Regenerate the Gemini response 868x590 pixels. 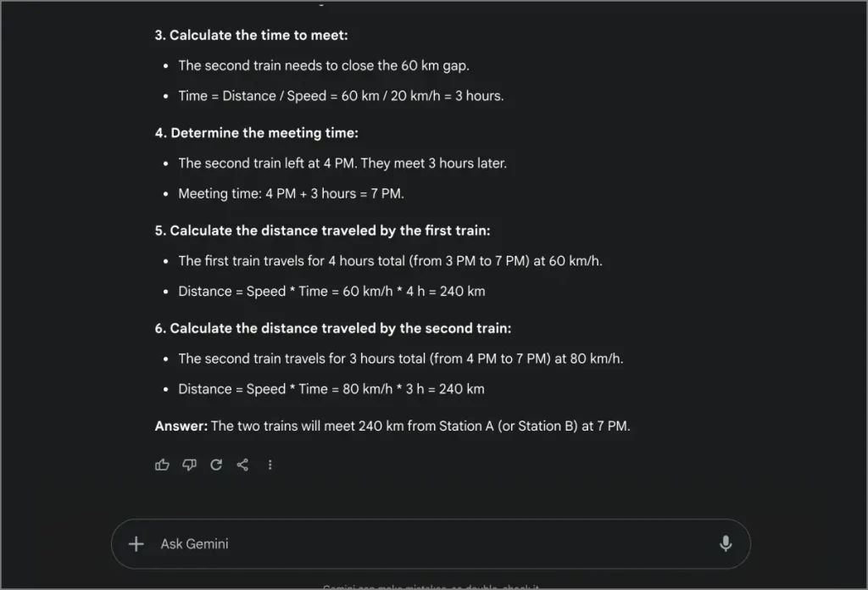216,465
